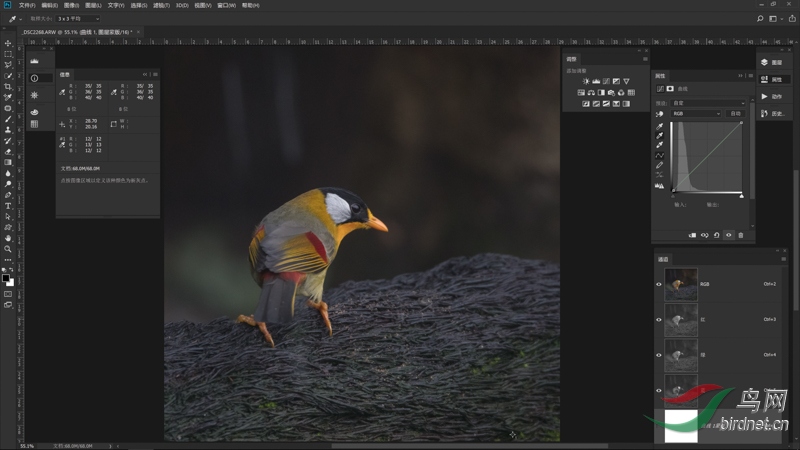Open the sample size 3x3 average dropdown
The height and width of the screenshot is (450, 800).
click(77, 18)
